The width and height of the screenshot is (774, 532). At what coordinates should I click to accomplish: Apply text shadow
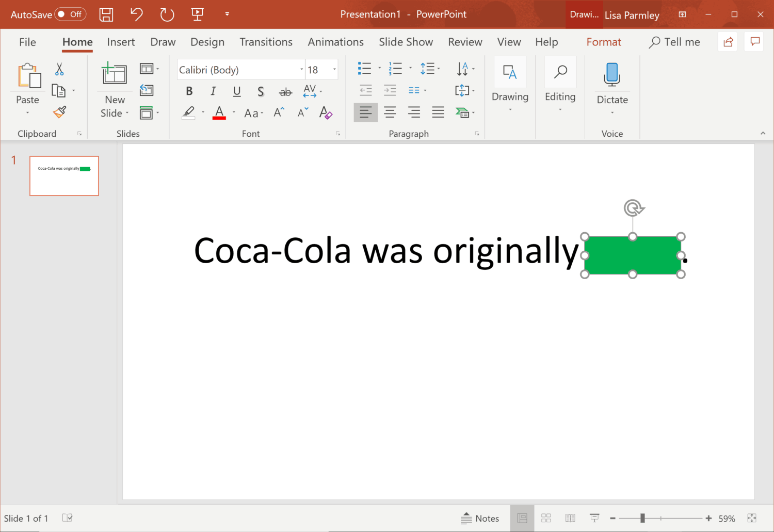(x=261, y=92)
